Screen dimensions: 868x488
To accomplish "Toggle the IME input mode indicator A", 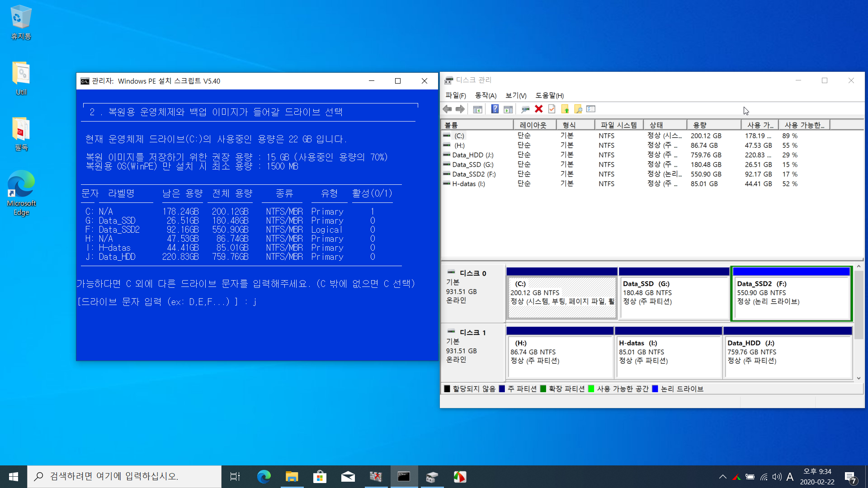I will click(790, 477).
